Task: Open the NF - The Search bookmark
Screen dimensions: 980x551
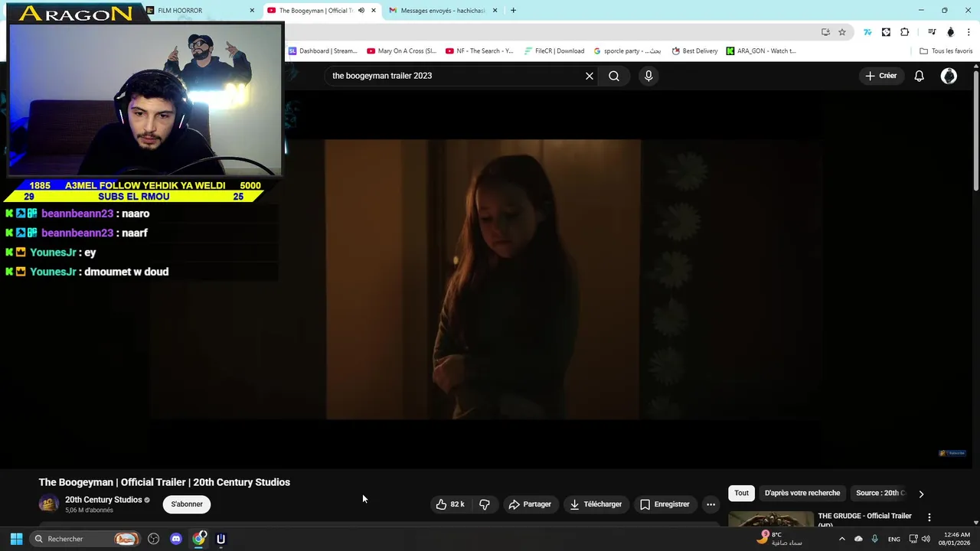Action: click(479, 51)
